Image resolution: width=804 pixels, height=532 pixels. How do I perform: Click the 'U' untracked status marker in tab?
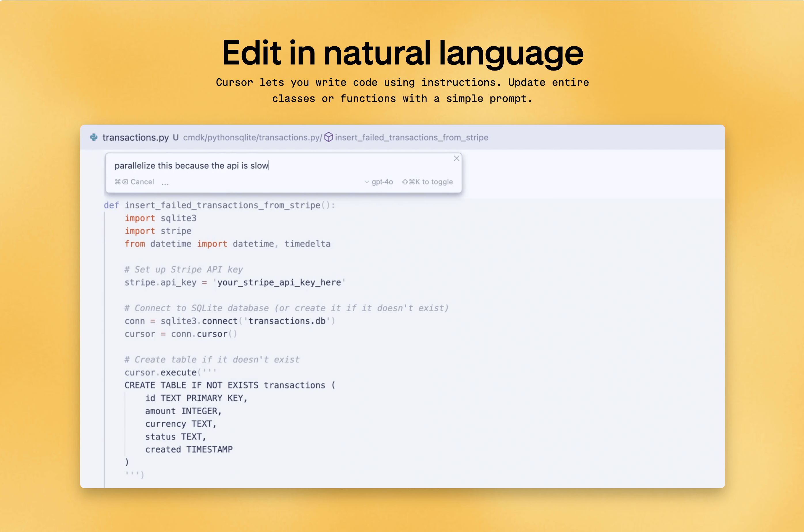coord(175,137)
